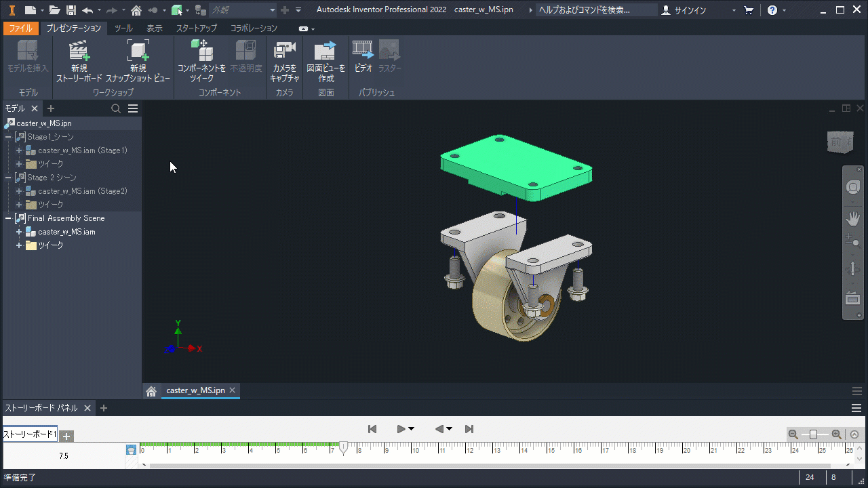This screenshot has height=488, width=868.
Task: Open the Model browser hamburger menu
Action: (133, 108)
